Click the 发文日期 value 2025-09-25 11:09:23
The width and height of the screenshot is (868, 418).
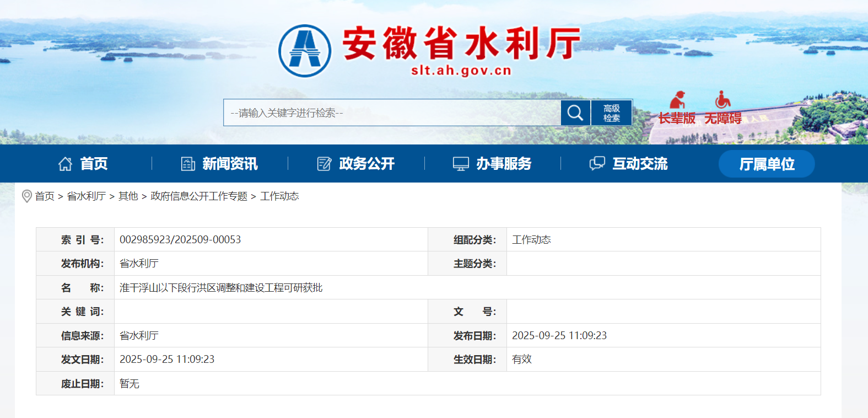pyautogui.click(x=167, y=360)
